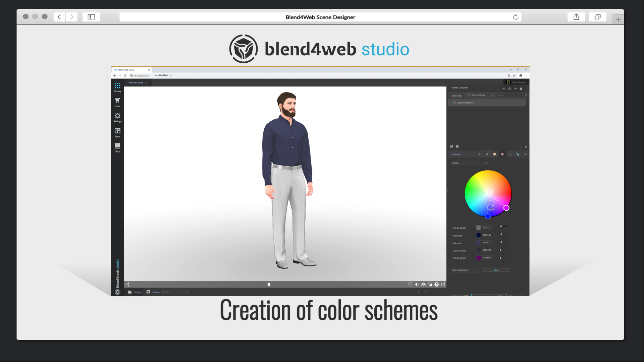Click dark navy swatch #00010d

(x=479, y=235)
